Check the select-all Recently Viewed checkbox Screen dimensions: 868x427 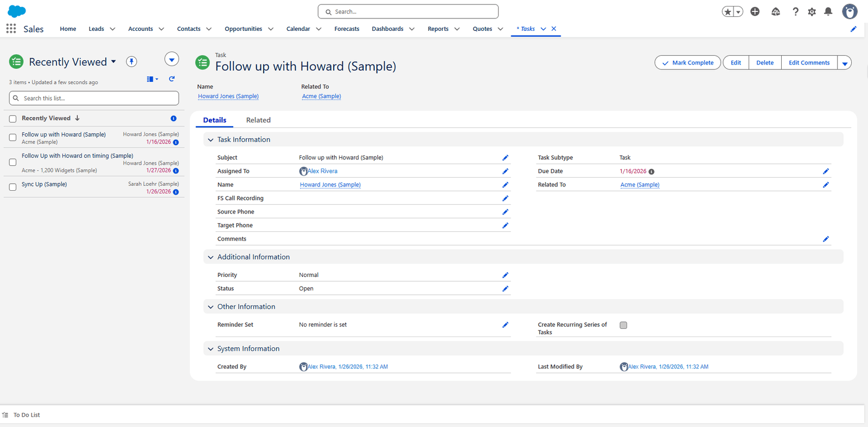coord(12,119)
